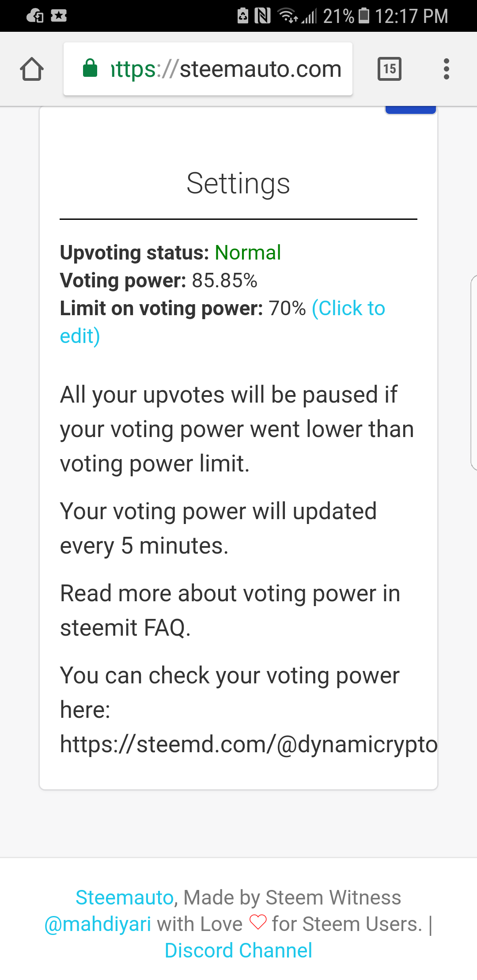This screenshot has height=980, width=477.
Task: Tap the star notification icon in status bar
Action: [58, 16]
